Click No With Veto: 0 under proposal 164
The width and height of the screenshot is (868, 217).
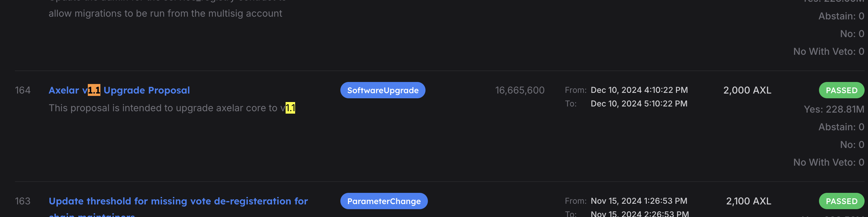pos(829,162)
